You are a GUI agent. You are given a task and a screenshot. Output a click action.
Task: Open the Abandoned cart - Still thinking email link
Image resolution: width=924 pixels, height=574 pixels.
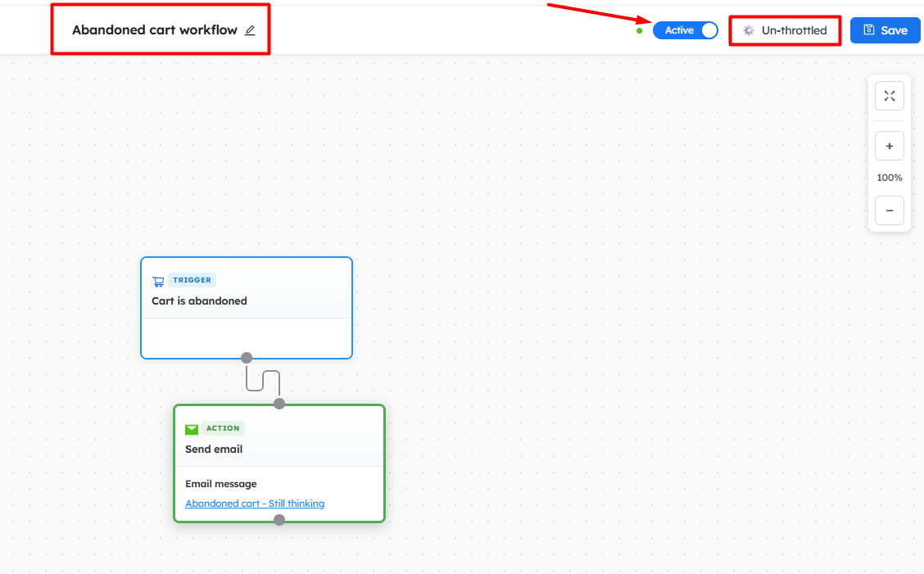click(255, 504)
